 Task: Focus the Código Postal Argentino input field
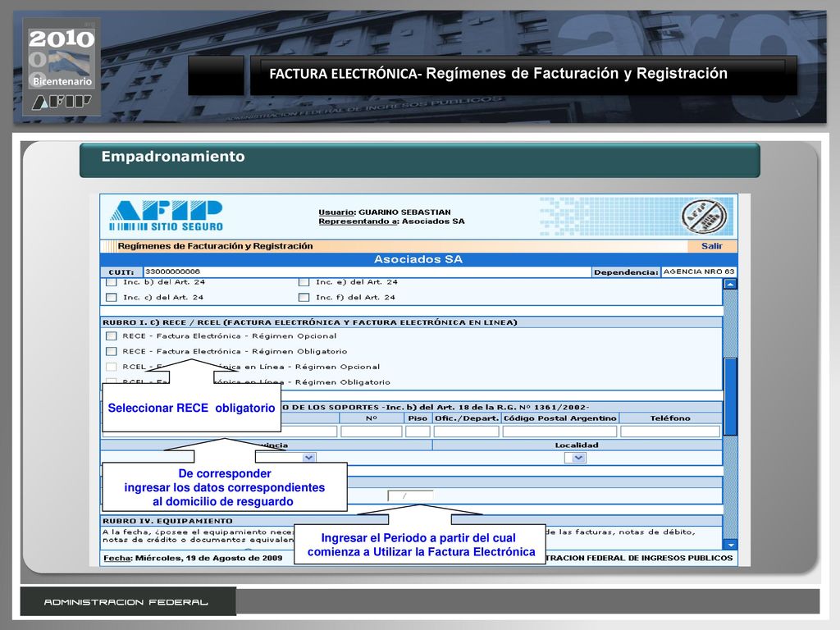559,431
